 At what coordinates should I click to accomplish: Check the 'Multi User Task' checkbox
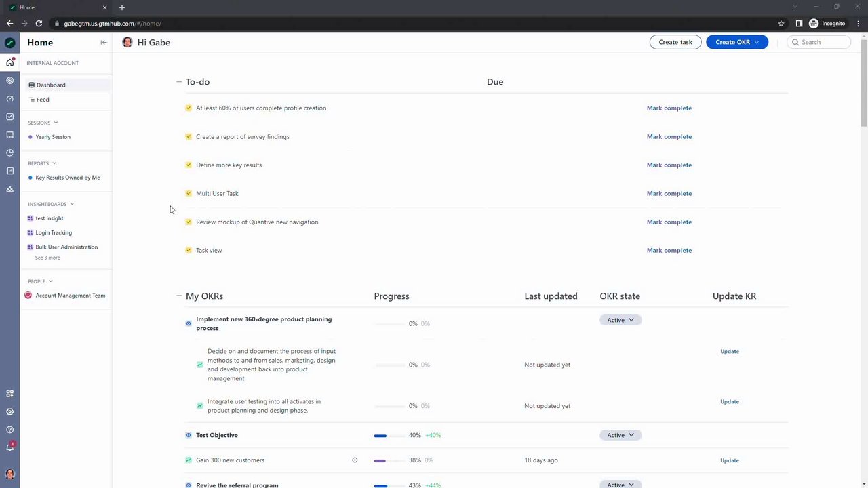tap(189, 193)
